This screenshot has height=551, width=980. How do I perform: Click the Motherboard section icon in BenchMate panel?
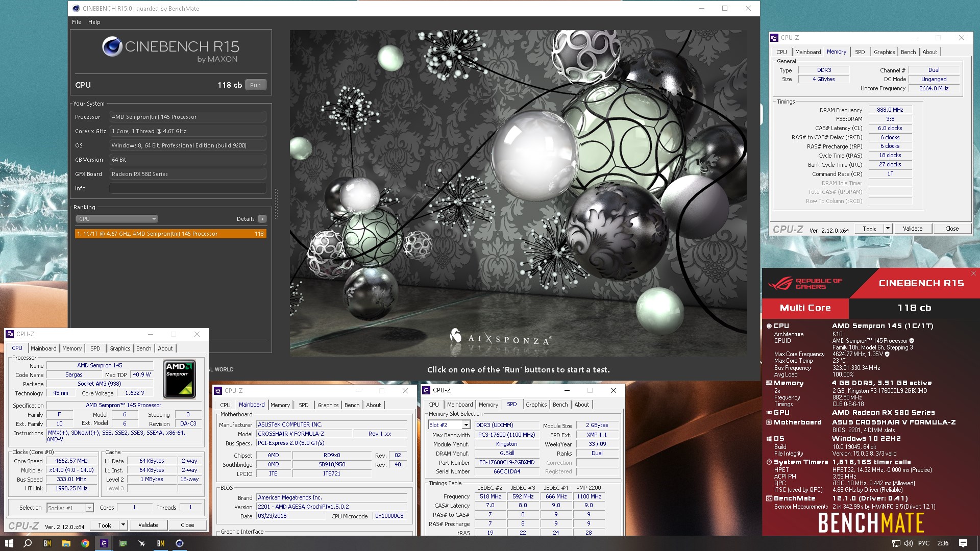769,422
